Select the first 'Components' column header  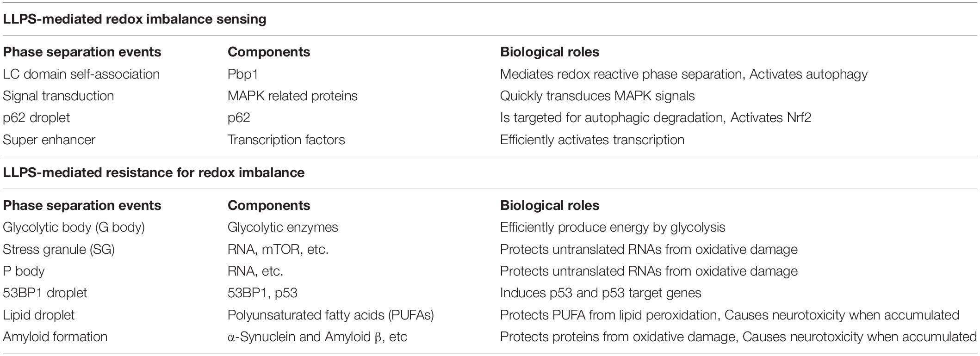(269, 52)
